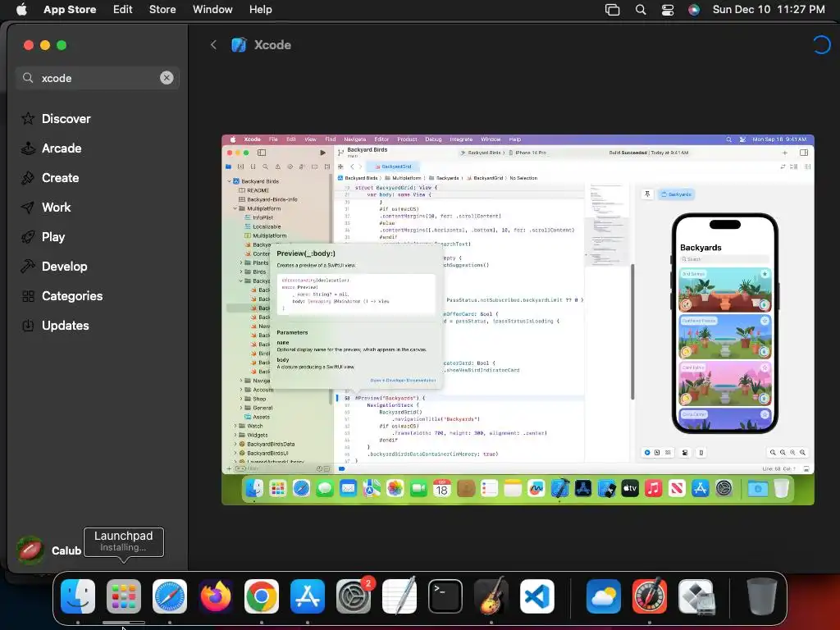840x630 pixels.
Task: Open the Edit menu
Action: click(123, 9)
